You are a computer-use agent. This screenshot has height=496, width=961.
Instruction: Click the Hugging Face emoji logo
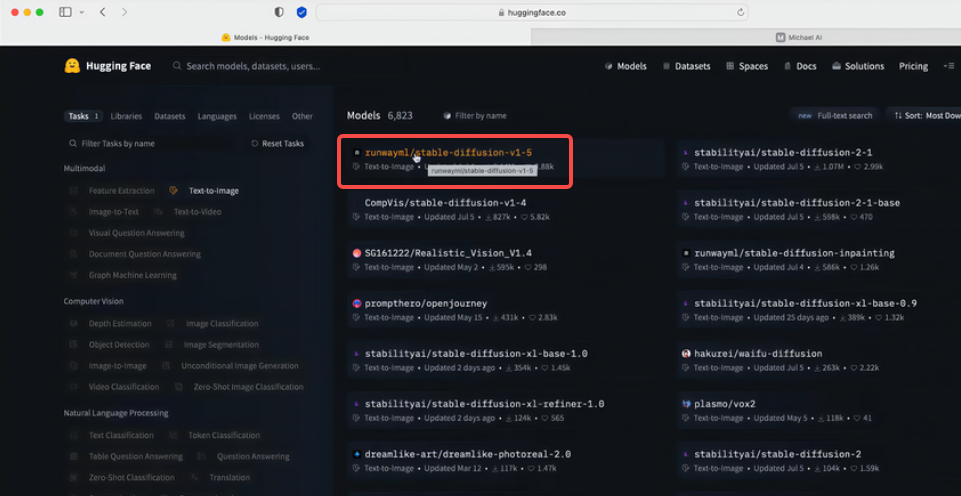(72, 66)
